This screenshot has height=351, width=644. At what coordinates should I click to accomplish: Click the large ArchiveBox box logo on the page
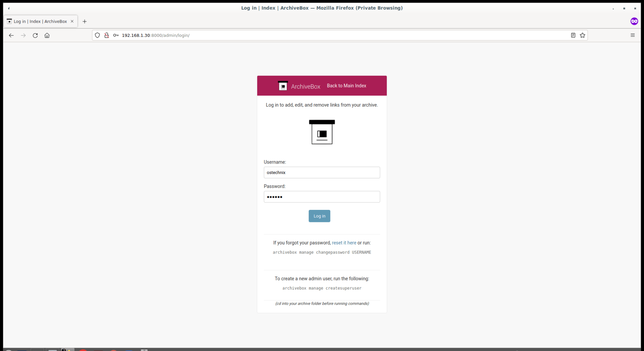[x=322, y=132]
